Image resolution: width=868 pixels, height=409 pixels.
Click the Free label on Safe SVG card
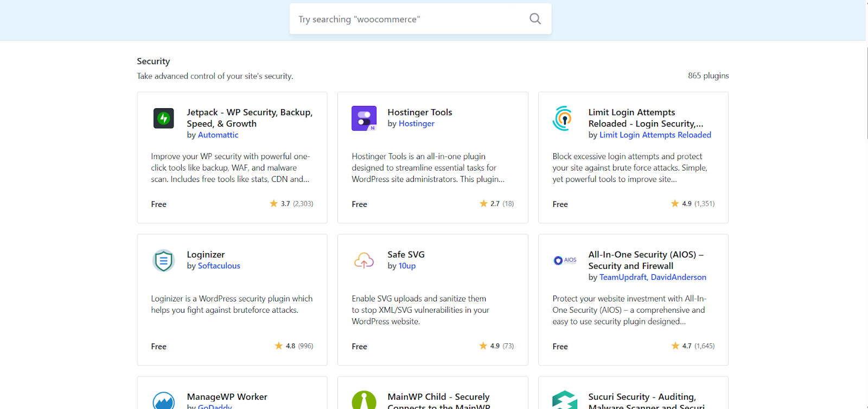point(360,347)
